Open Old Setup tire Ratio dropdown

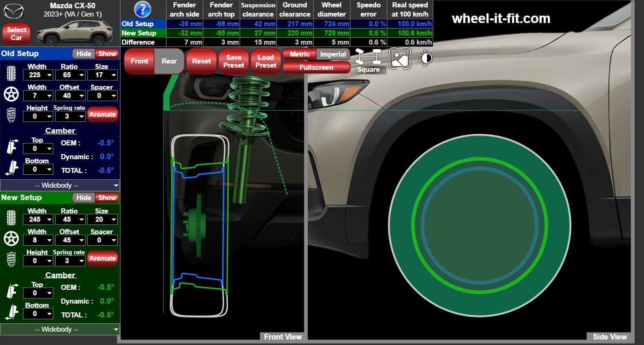click(70, 75)
